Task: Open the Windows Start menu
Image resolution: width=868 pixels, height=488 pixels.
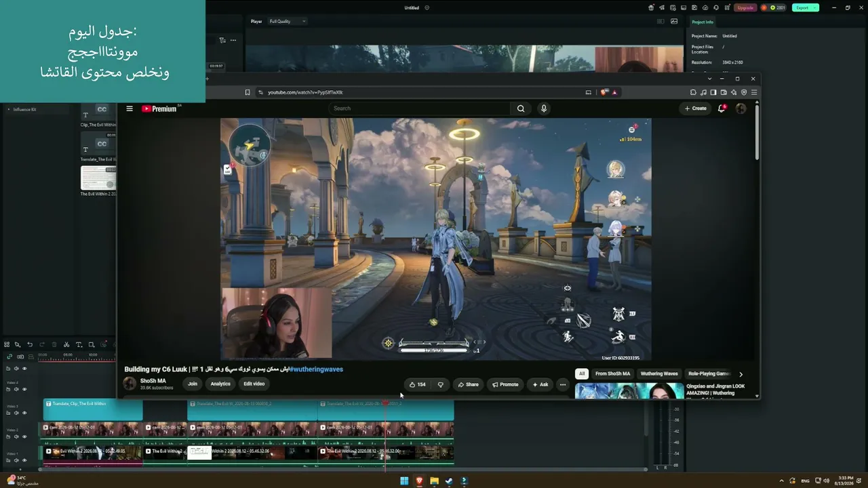Action: tap(404, 481)
